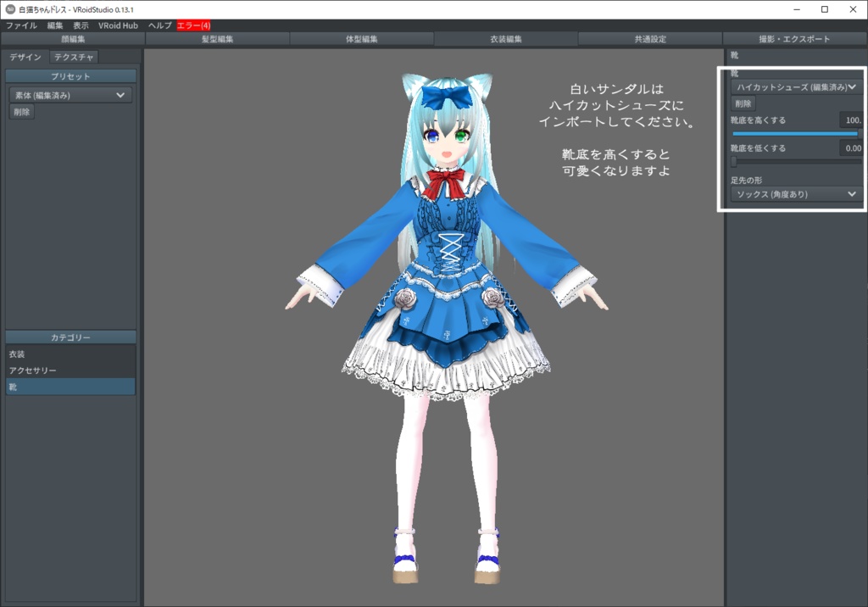Click 削除 to remove the selected shoes
Viewport: 868px width, 607px height.
pyautogui.click(x=743, y=103)
